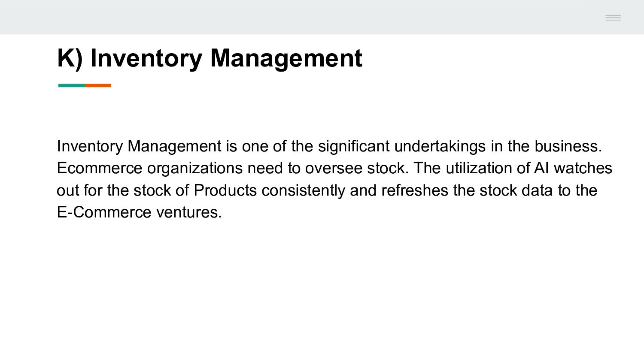Click the word 'Products' in the third line
The height and width of the screenshot is (362, 644).
tap(225, 190)
